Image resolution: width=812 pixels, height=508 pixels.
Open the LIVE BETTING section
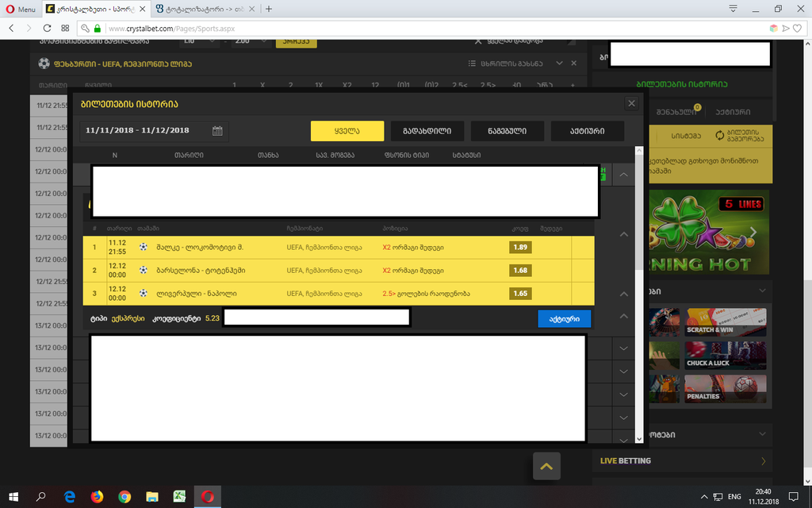pyautogui.click(x=683, y=460)
